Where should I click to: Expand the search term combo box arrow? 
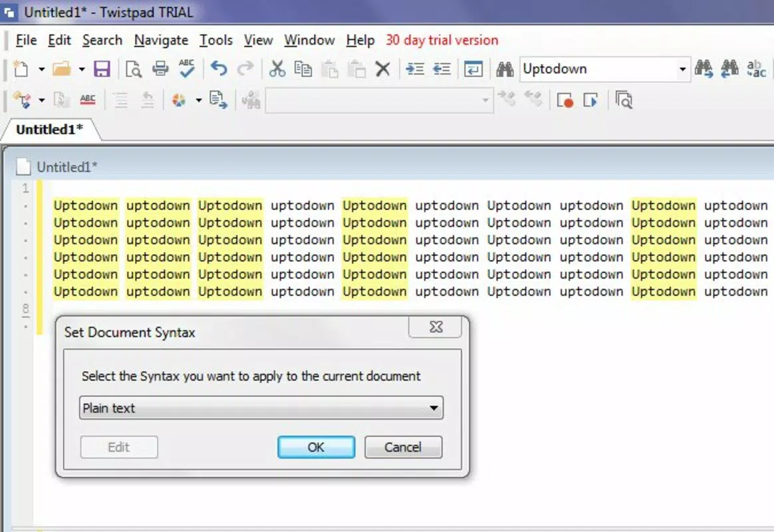[683, 69]
